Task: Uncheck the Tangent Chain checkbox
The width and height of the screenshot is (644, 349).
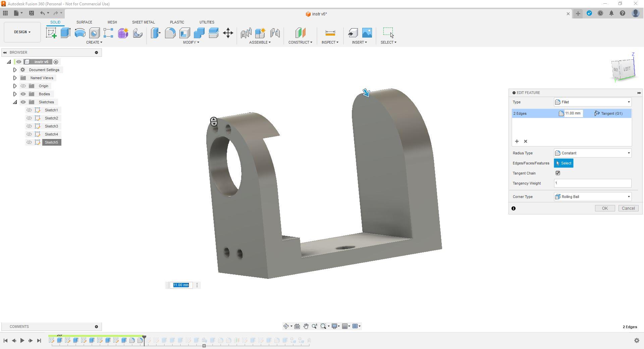Action: [558, 173]
